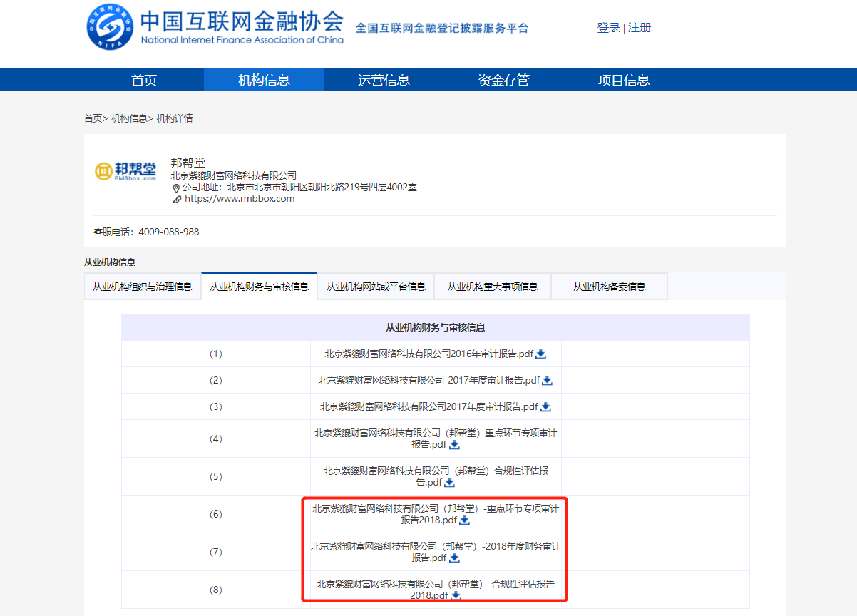Go to 首页 in the breadcrumb
The width and height of the screenshot is (857, 616).
point(93,118)
